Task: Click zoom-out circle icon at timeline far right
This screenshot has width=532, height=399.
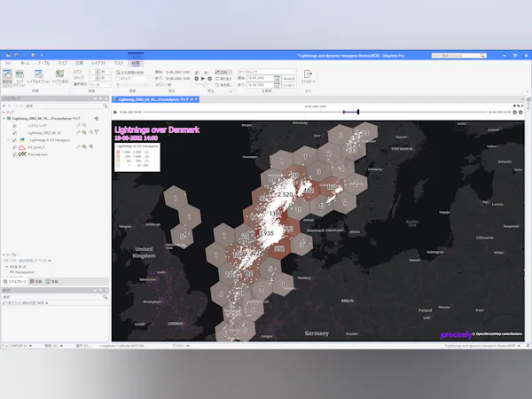Action: tap(520, 112)
